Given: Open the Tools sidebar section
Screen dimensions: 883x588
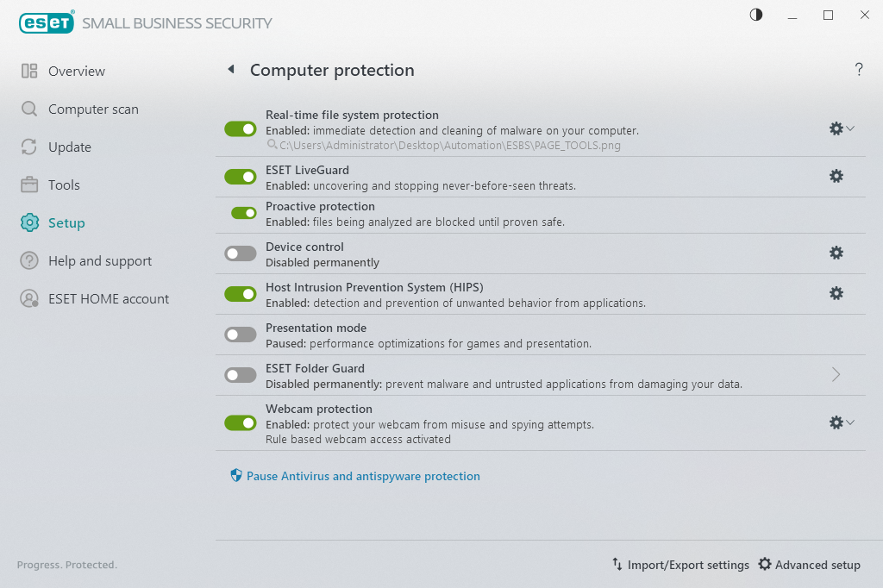Looking at the screenshot, I should click(64, 185).
